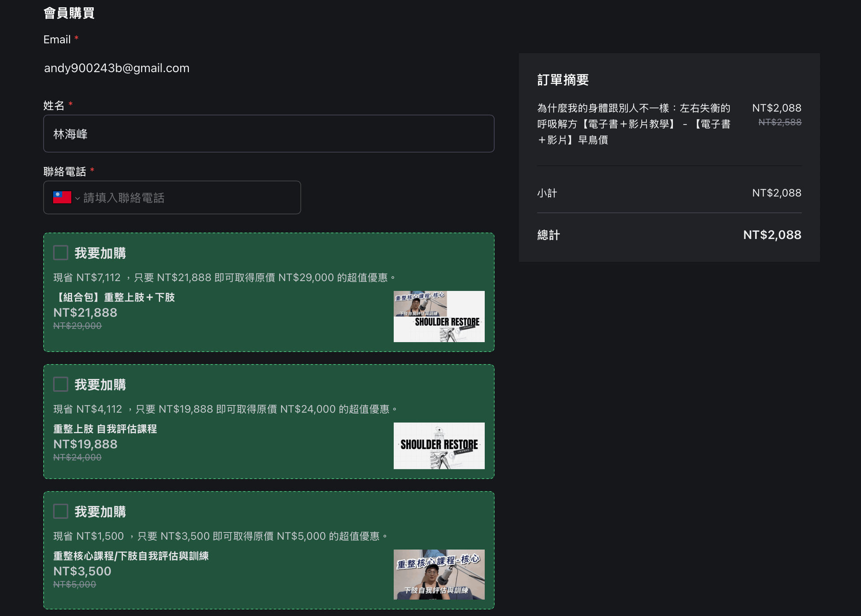Click the 重整上肢 Shoulder Restore thumbnail image

[439, 446]
